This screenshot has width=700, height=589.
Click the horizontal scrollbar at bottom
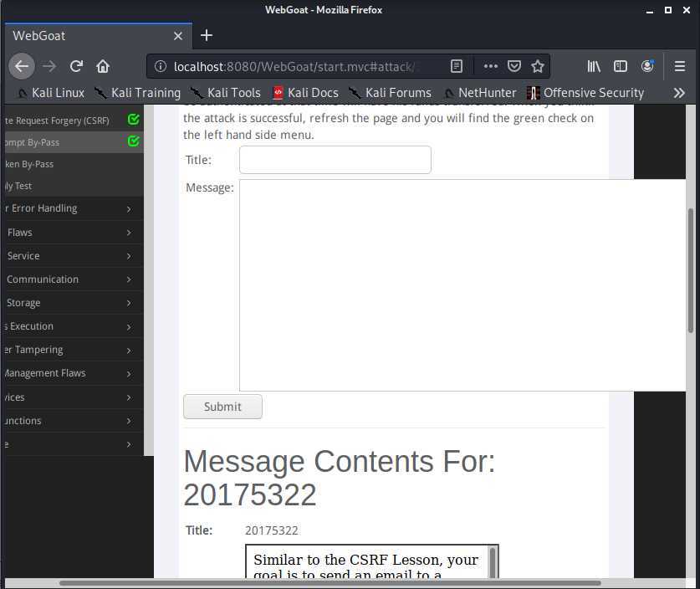coord(330,583)
